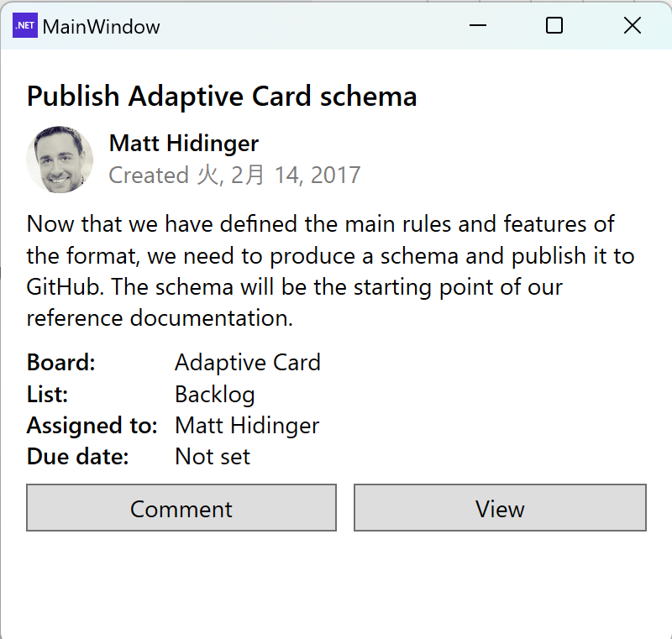Click the Due date value Not set

(x=212, y=456)
